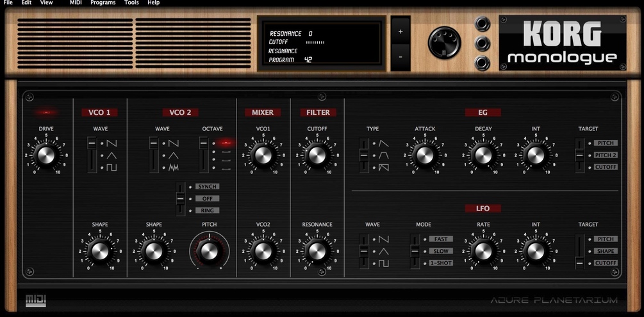Click the VCO 2 SHAPE knob

click(154, 251)
